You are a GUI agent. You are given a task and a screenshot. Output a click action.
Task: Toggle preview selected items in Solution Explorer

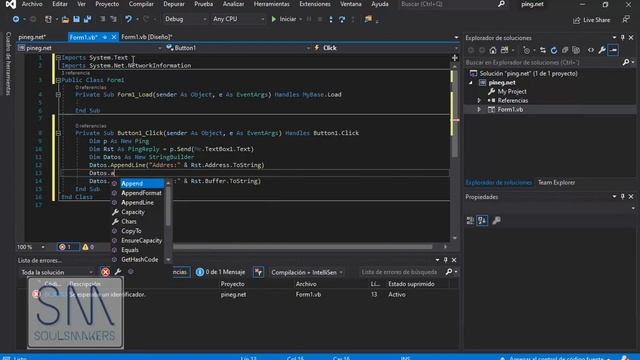coord(613,50)
